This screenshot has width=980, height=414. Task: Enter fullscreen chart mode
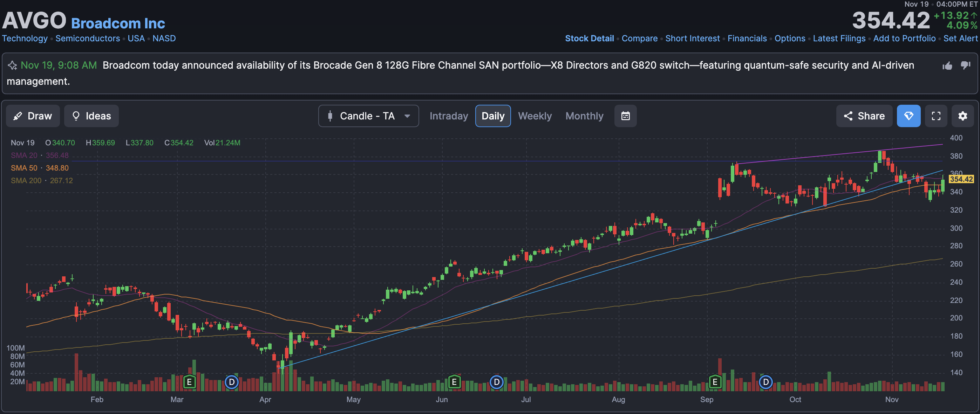[x=936, y=116]
